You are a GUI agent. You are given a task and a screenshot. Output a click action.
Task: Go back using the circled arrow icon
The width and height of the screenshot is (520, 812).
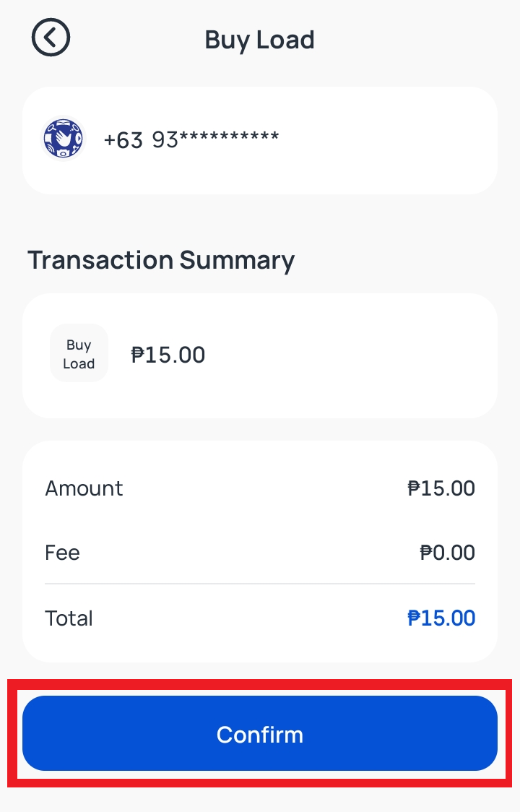point(51,38)
